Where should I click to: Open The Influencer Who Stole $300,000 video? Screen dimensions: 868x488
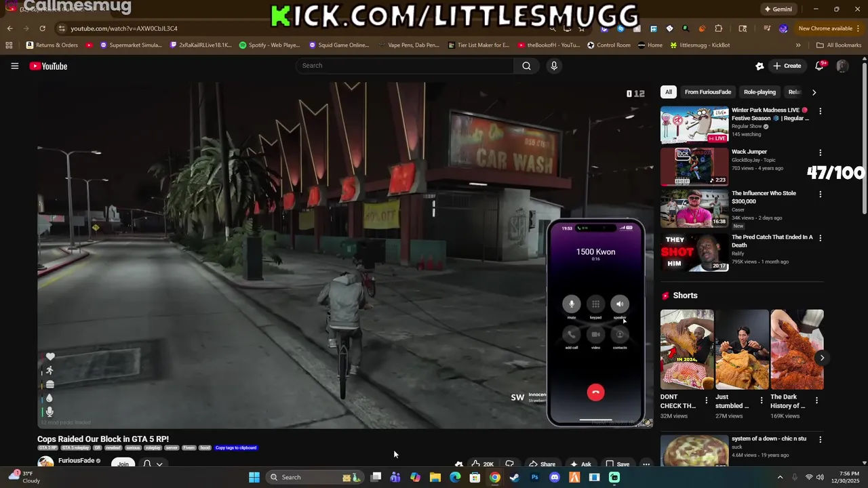pos(764,197)
